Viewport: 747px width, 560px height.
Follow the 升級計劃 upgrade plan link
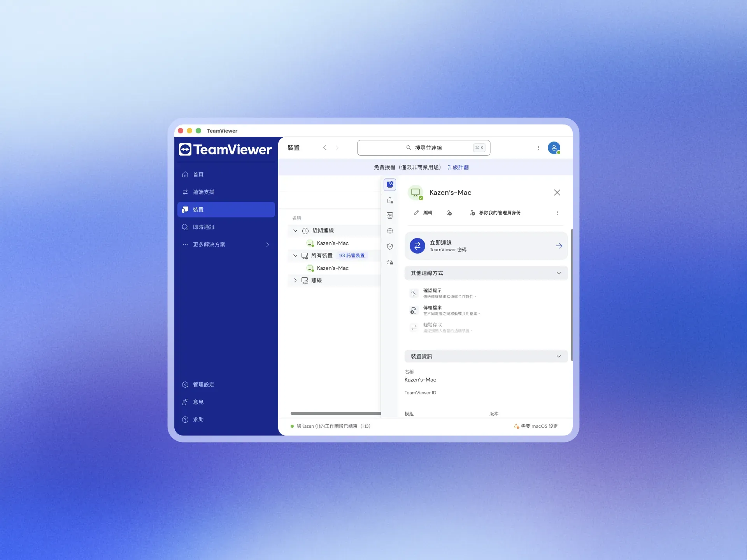458,167
